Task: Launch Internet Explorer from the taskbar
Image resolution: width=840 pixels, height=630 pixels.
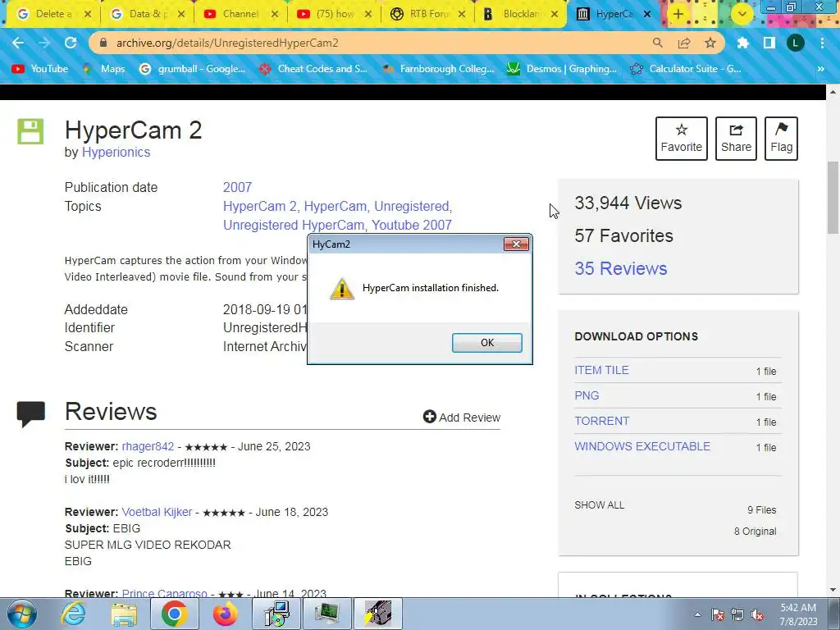Action: [73, 614]
